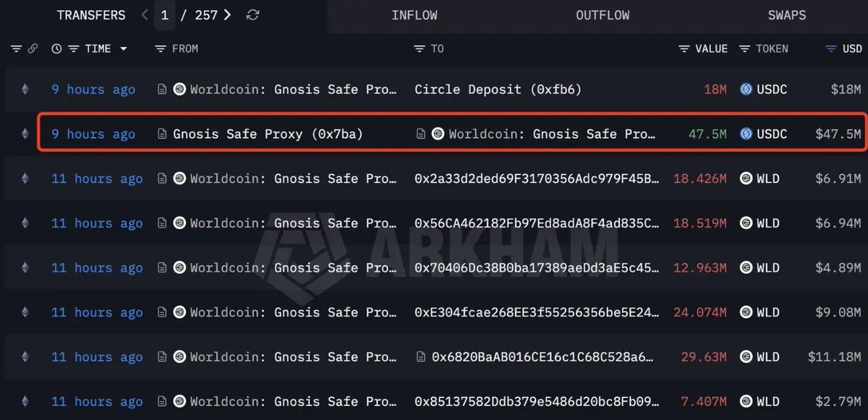Switch to the OUTFLOW tab
This screenshot has height=420, width=868.
click(603, 16)
